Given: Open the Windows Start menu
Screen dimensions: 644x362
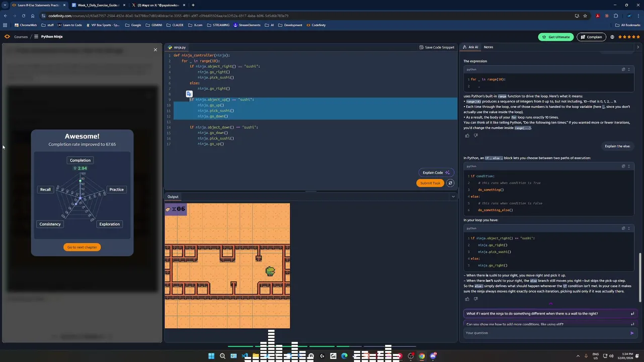Looking at the screenshot, I should coord(211,356).
